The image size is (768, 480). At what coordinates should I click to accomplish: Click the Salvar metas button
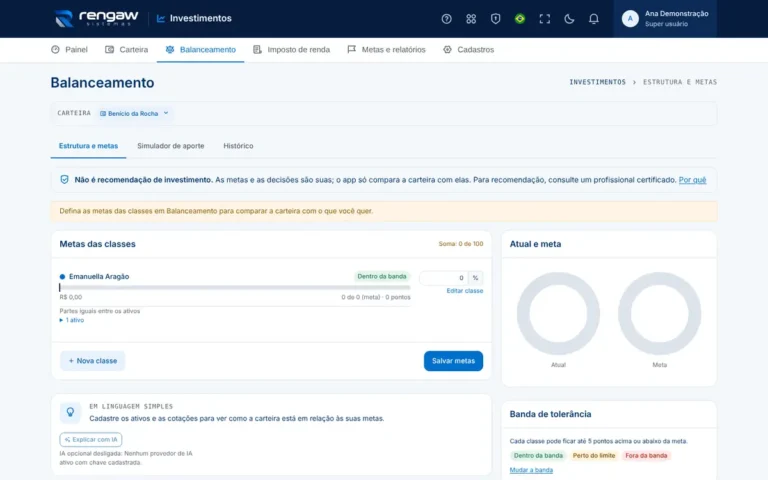pos(453,361)
